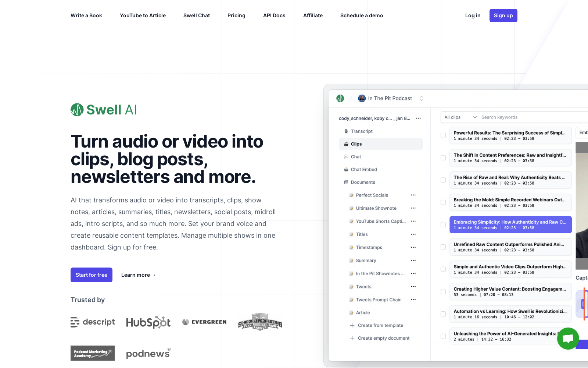Select Create from template

[x=380, y=325]
